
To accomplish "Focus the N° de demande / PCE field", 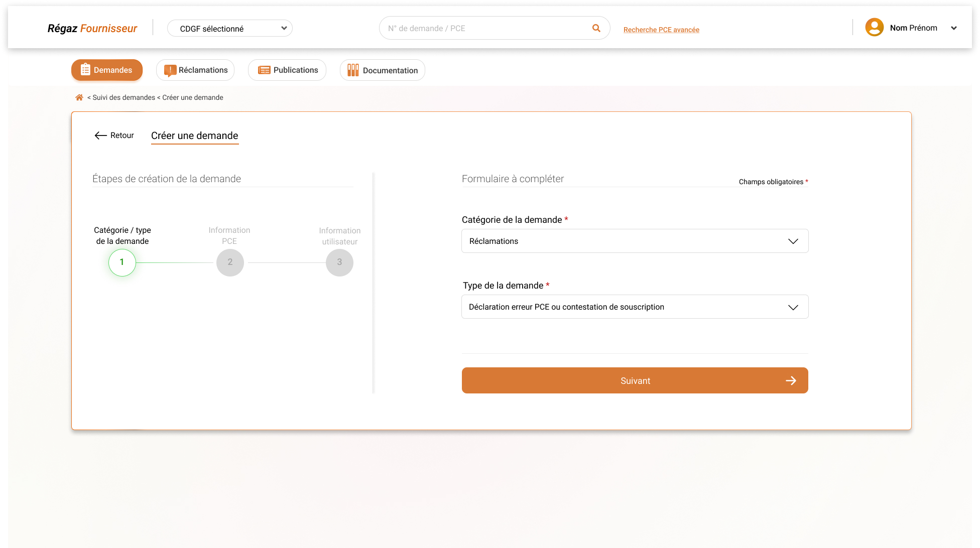I will [x=484, y=28].
